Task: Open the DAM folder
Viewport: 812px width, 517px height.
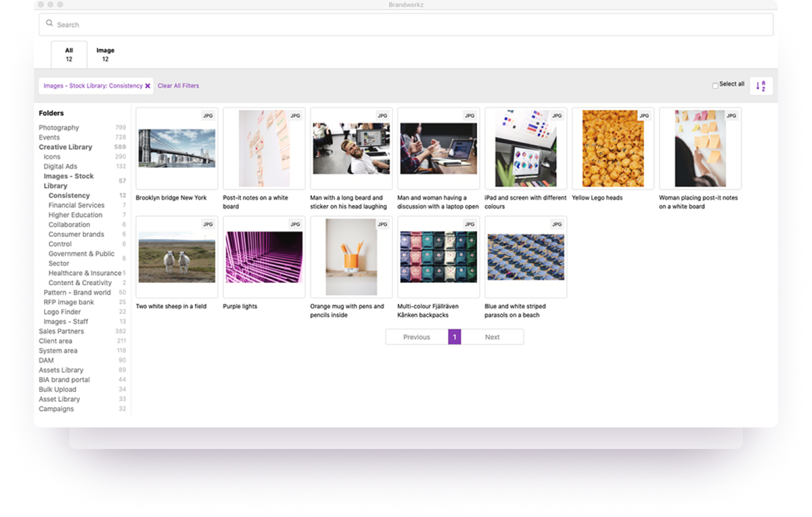Action: (x=46, y=361)
